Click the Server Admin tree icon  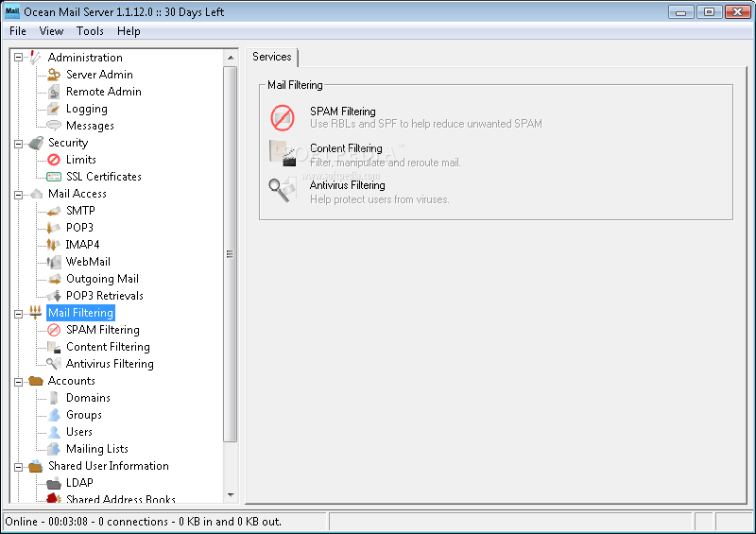coord(54,75)
